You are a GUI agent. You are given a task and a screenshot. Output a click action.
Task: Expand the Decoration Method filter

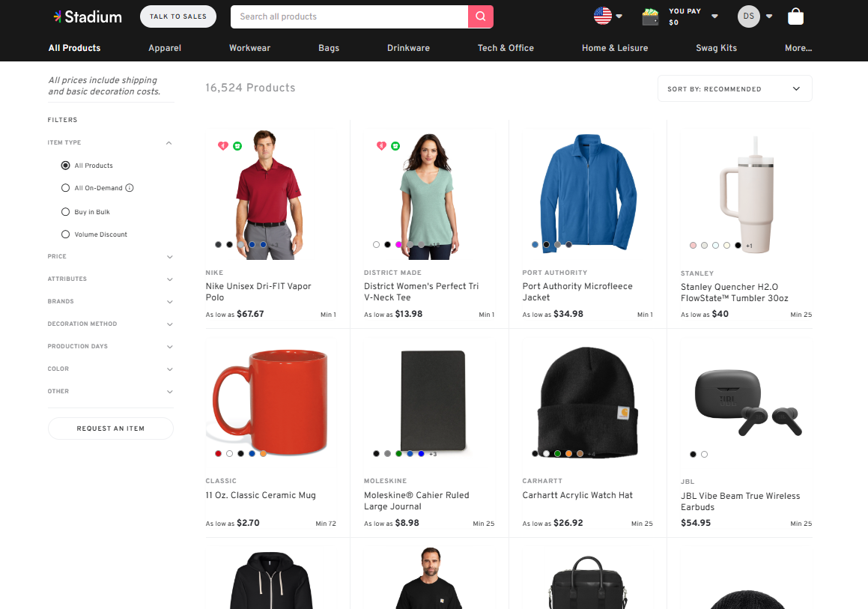(x=170, y=324)
